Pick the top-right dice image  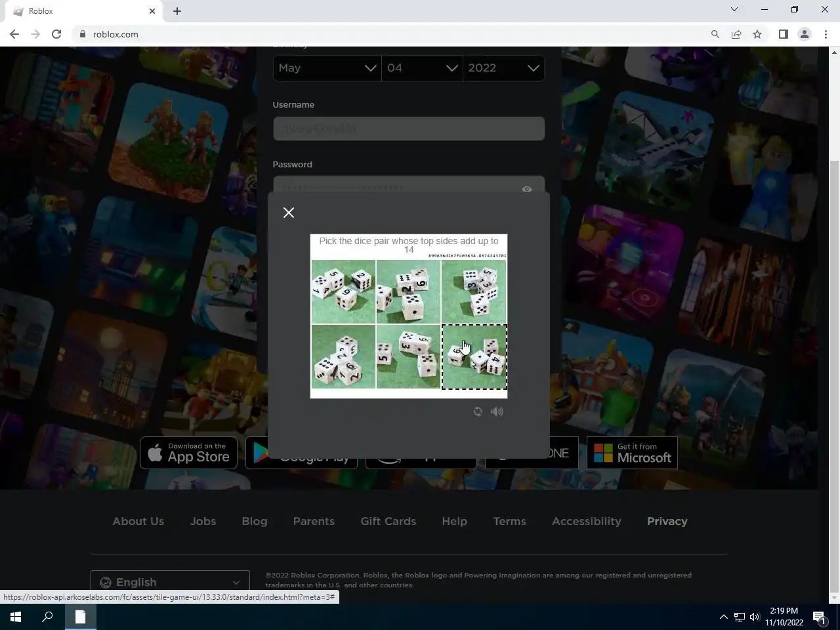click(x=474, y=291)
